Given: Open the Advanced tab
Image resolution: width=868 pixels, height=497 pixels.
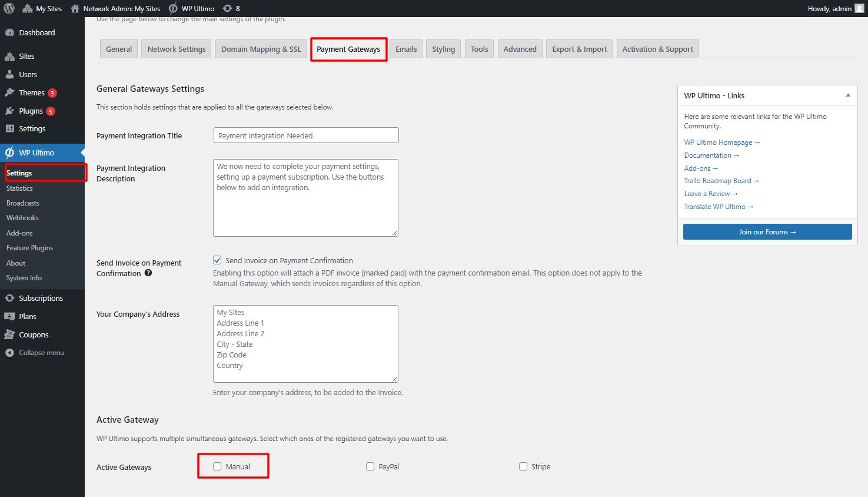Looking at the screenshot, I should tap(520, 49).
